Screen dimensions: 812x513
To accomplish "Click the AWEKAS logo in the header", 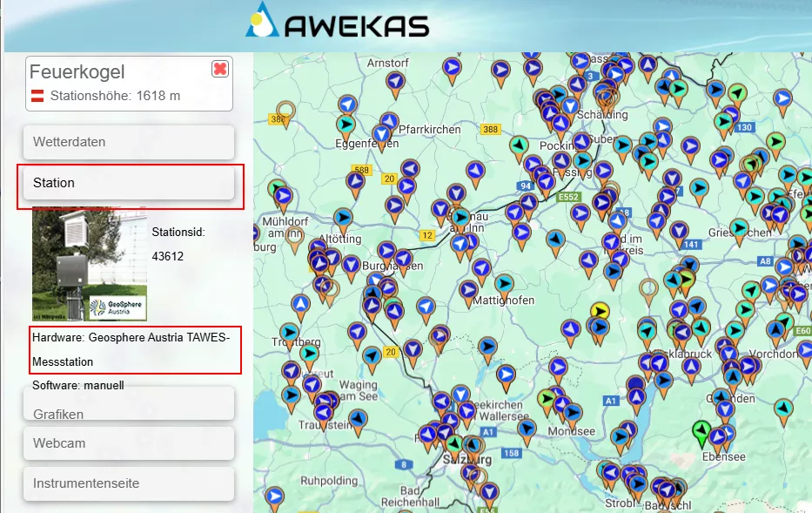I will coord(337,22).
